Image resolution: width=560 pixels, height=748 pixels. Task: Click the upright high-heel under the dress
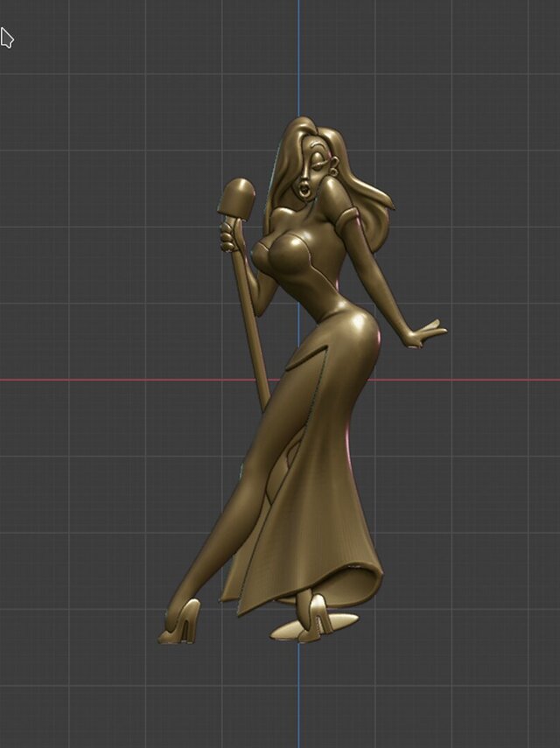318,612
